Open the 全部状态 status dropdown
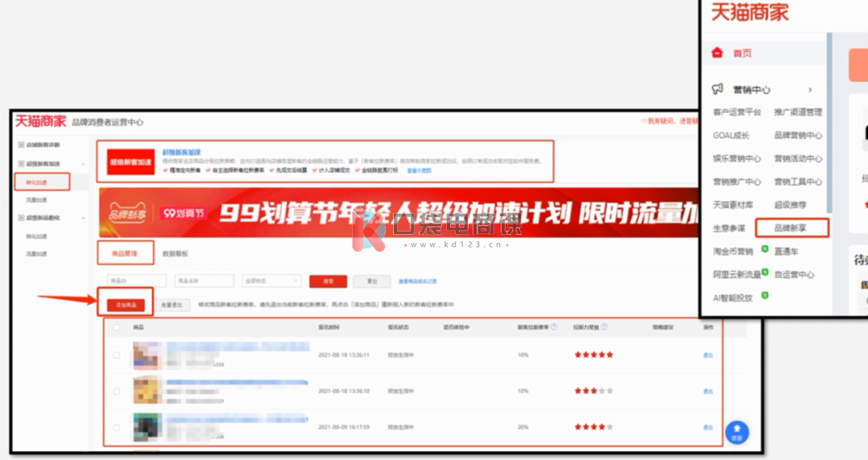868x460 pixels. 272,281
